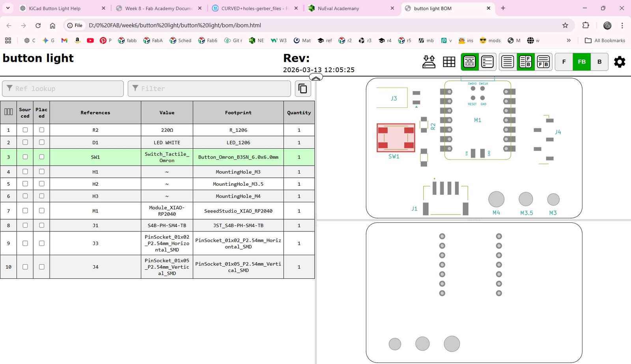This screenshot has height=364, width=631.
Task: Open the export/import (save) menu icon
Action: [x=429, y=62]
